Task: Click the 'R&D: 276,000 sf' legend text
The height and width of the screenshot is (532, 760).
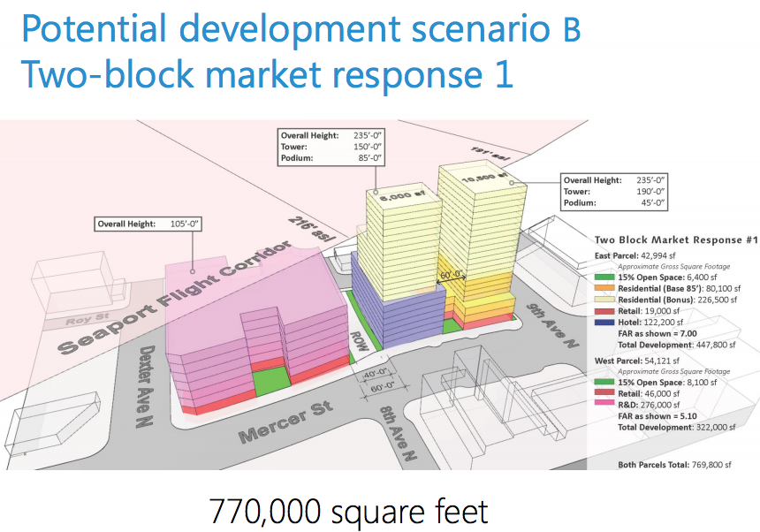Action: pyautogui.click(x=649, y=405)
